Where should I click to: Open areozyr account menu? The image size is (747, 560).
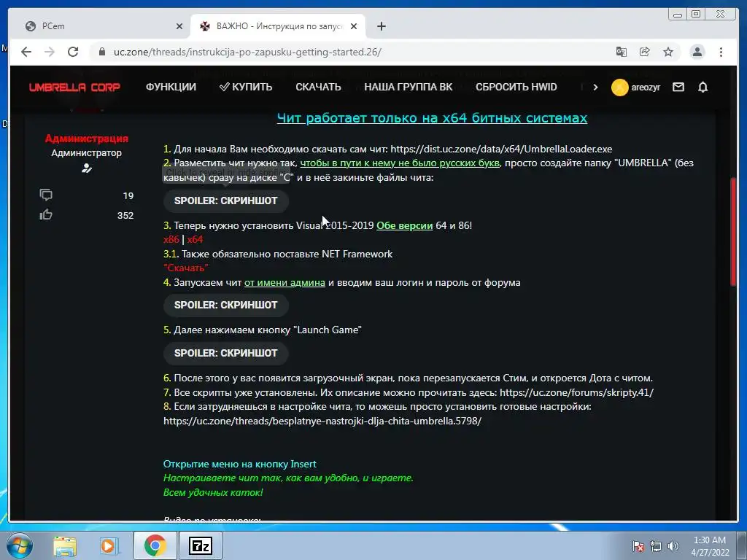(x=636, y=87)
